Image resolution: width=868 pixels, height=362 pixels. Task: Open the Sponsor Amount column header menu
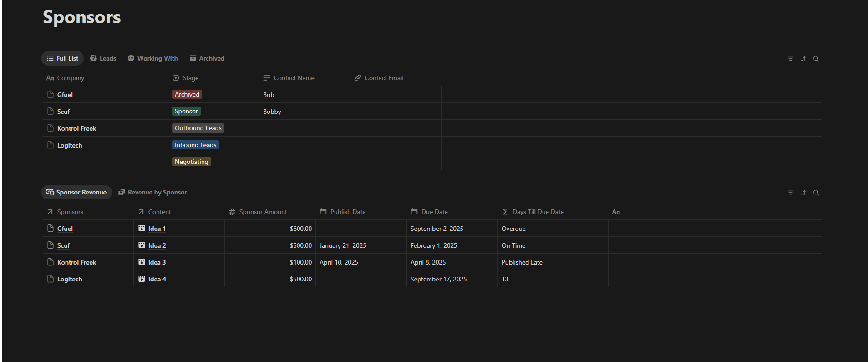pyautogui.click(x=263, y=212)
